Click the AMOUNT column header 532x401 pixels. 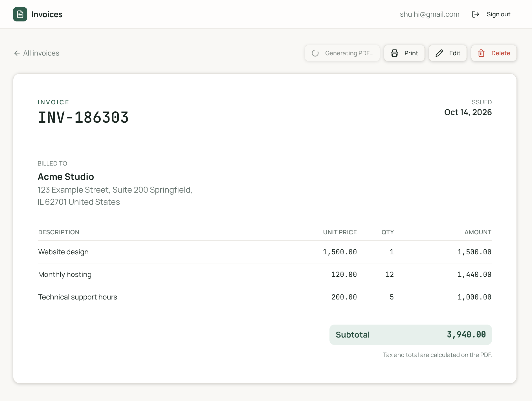tap(478, 232)
